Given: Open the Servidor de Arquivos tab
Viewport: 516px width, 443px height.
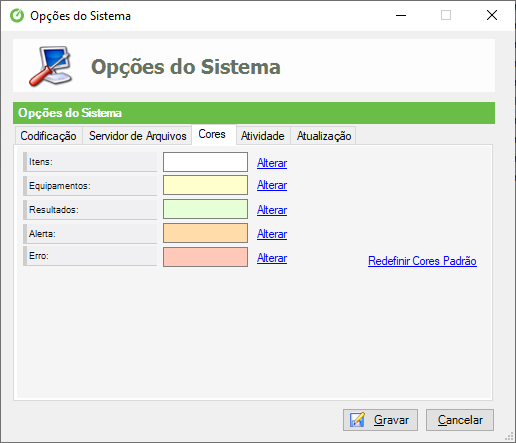Looking at the screenshot, I should (x=137, y=136).
